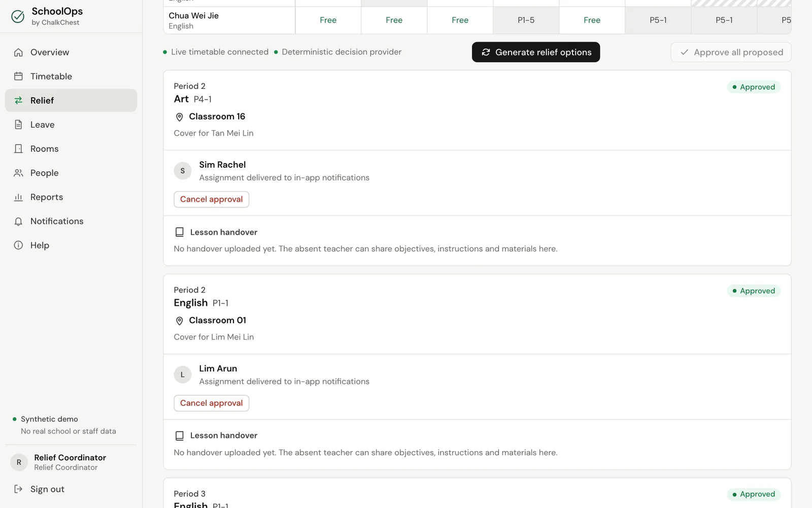Open the Overview page

[71, 52]
